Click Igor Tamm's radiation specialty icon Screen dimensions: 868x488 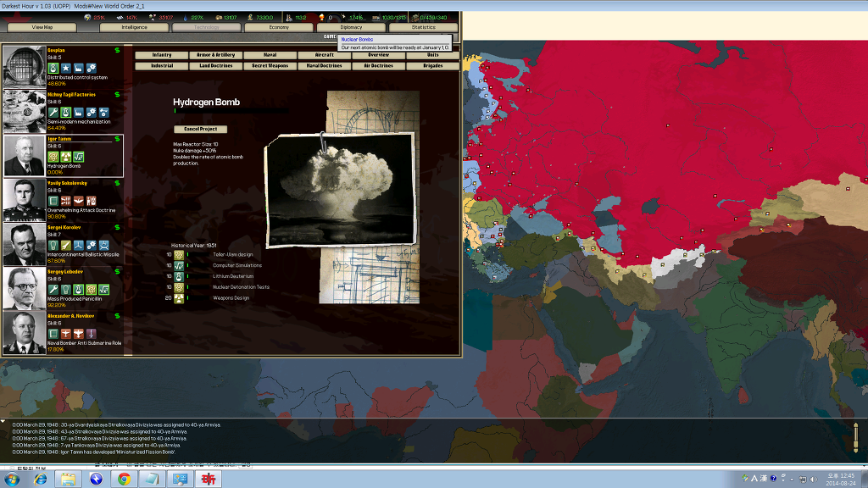click(x=66, y=157)
